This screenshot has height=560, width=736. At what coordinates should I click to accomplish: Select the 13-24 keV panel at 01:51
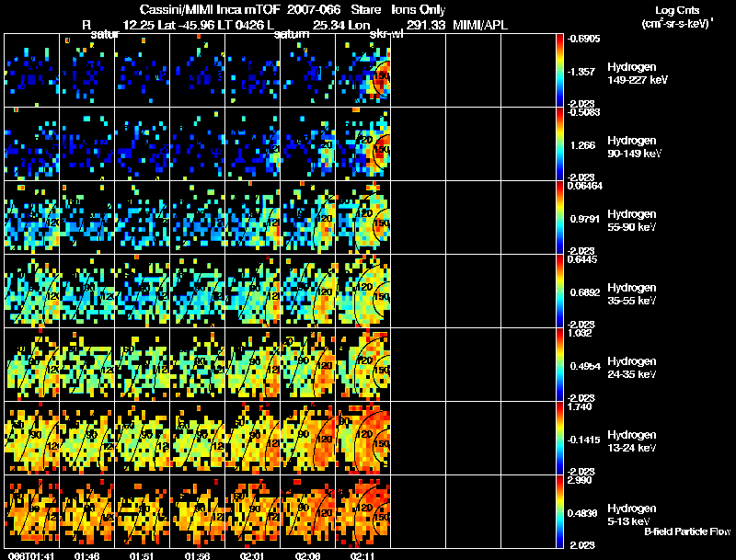[143, 439]
